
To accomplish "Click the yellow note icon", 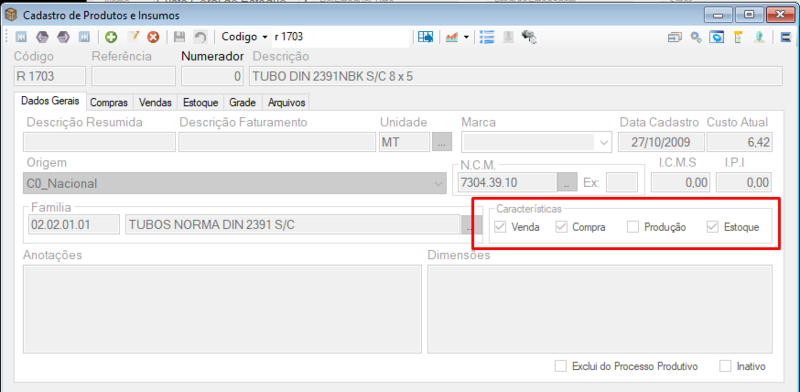I will coord(738,37).
